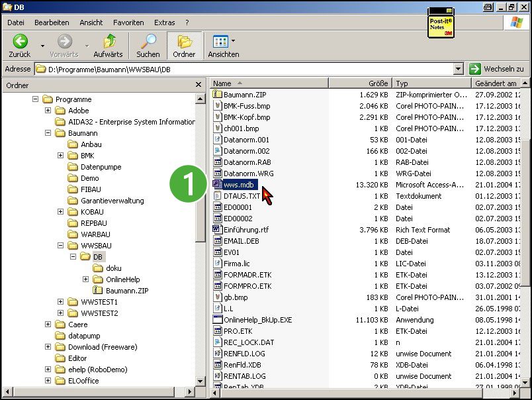Click the BMK-Fuss.bmp file icon

217,105
